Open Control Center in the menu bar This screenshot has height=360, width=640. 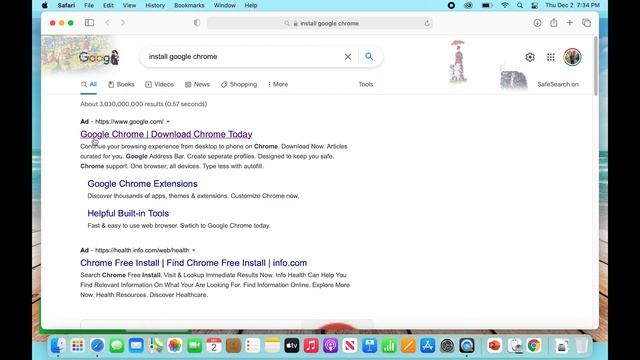tap(534, 5)
